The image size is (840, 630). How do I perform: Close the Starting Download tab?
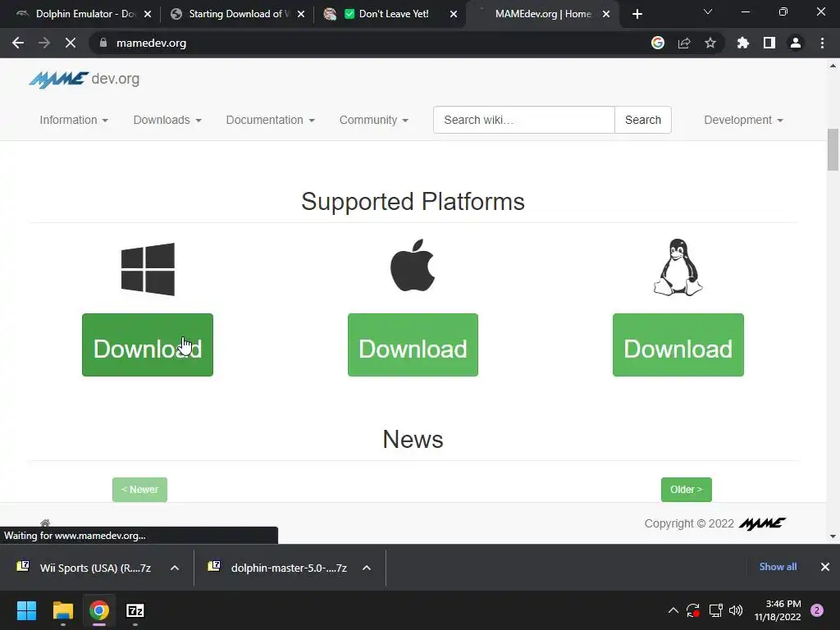301,15
